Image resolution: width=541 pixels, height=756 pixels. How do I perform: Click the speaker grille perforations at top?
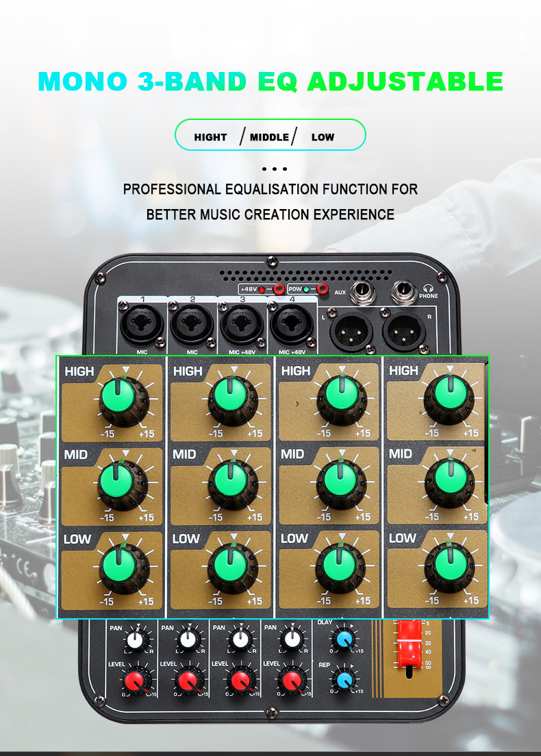[x=306, y=276]
